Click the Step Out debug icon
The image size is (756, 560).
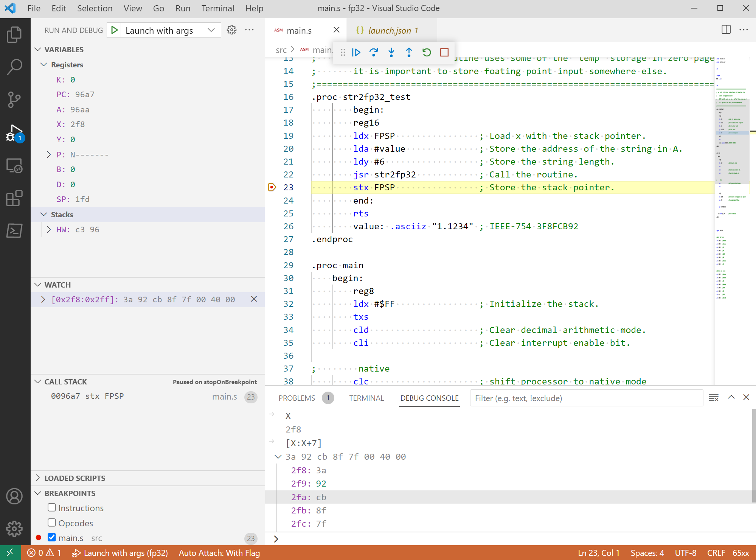[409, 52]
